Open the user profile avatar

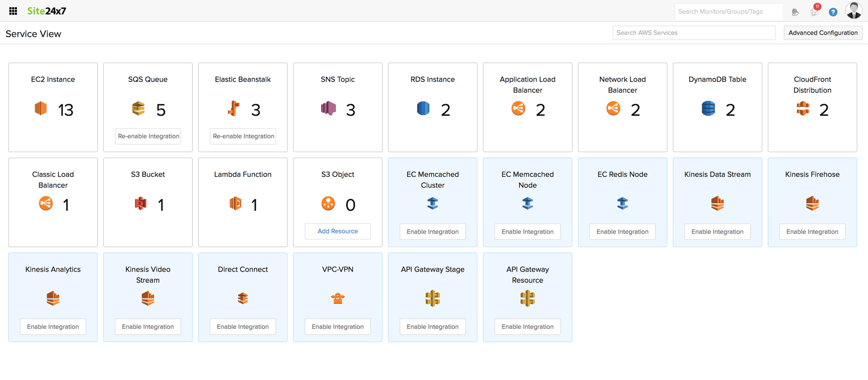[854, 11]
